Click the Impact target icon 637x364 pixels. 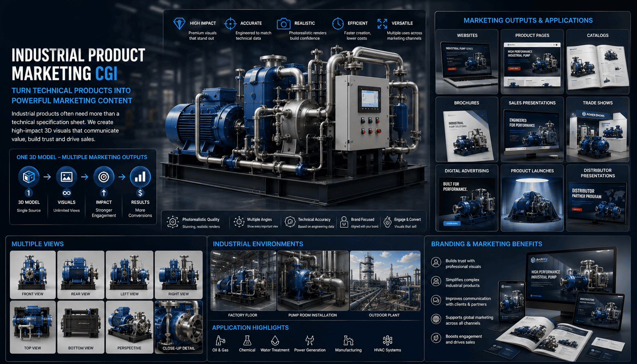tap(104, 177)
